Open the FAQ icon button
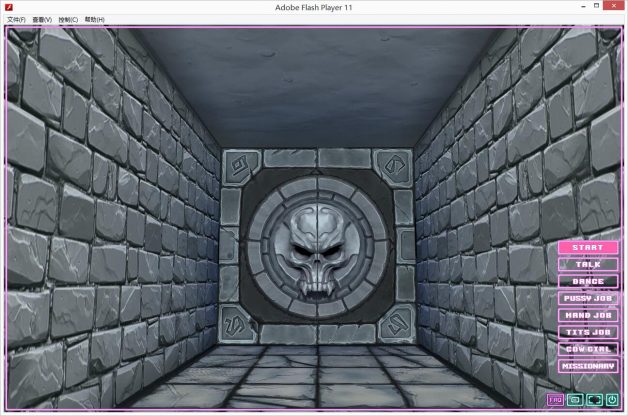The image size is (628, 416). 556,400
